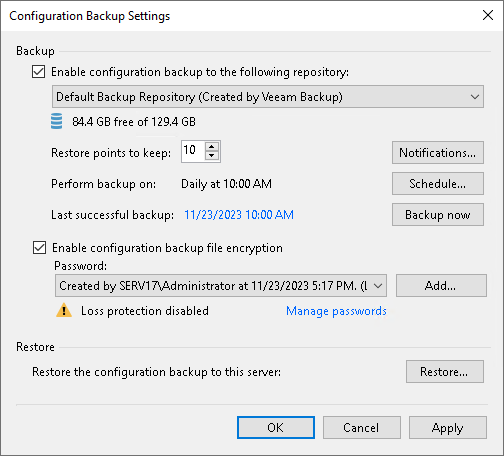Open the Default Backup Repository dropdown
The height and width of the screenshot is (456, 504).
(268, 97)
